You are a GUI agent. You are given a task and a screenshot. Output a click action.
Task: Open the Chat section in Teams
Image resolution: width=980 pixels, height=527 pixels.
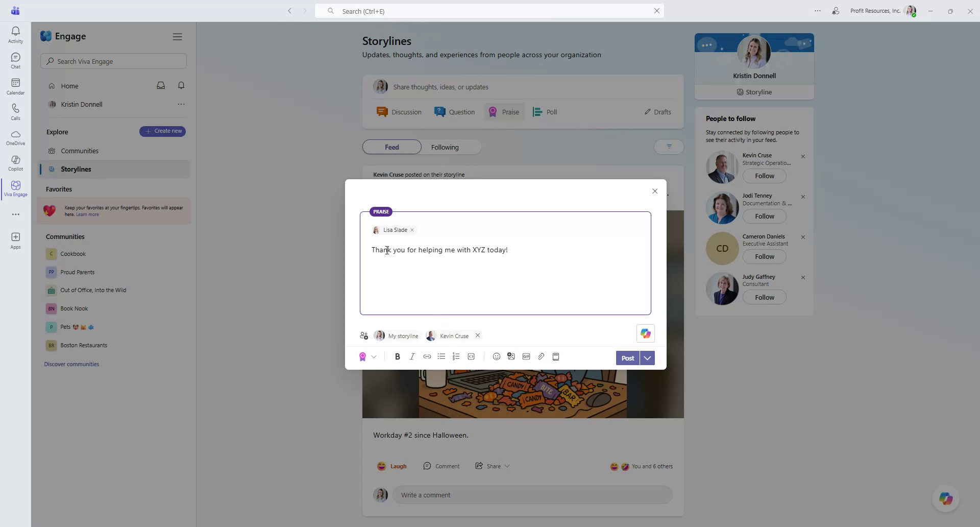[15, 60]
